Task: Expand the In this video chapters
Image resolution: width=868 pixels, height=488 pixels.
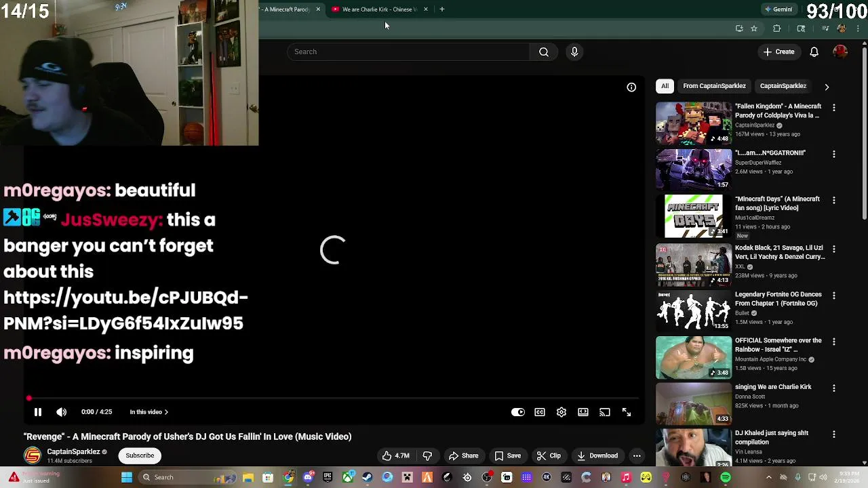Action: pos(149,412)
